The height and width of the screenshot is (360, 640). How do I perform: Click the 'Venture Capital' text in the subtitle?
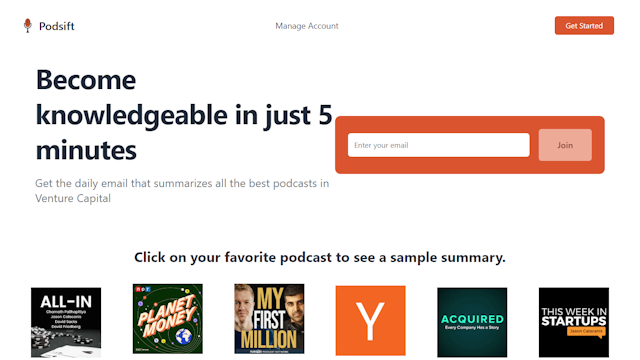[73, 198]
